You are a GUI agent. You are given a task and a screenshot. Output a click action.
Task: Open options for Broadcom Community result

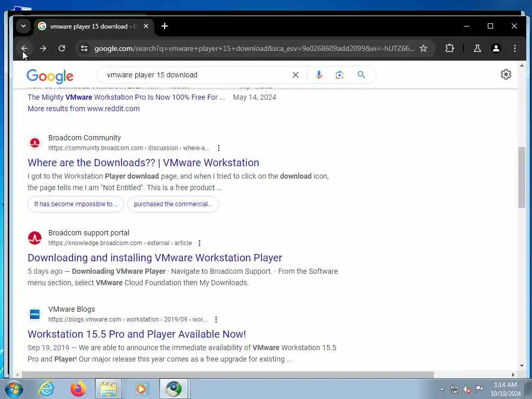(x=219, y=148)
